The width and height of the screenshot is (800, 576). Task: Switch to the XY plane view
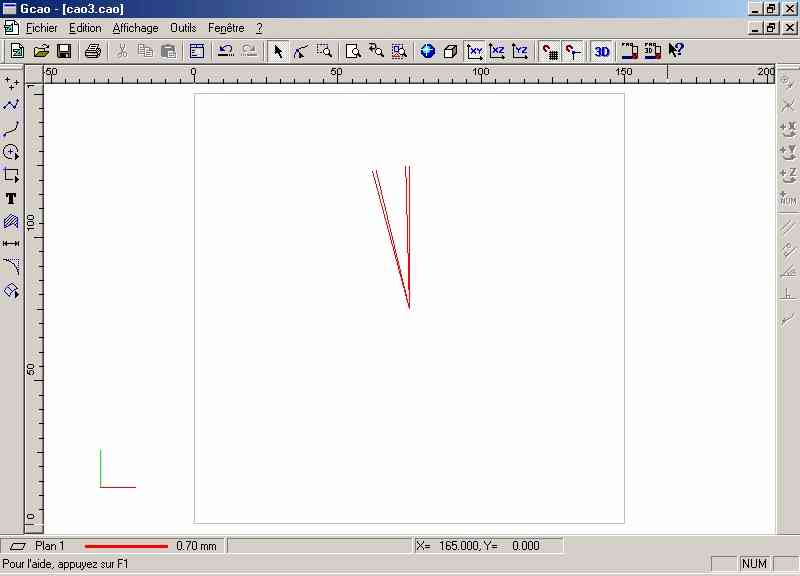pos(476,51)
